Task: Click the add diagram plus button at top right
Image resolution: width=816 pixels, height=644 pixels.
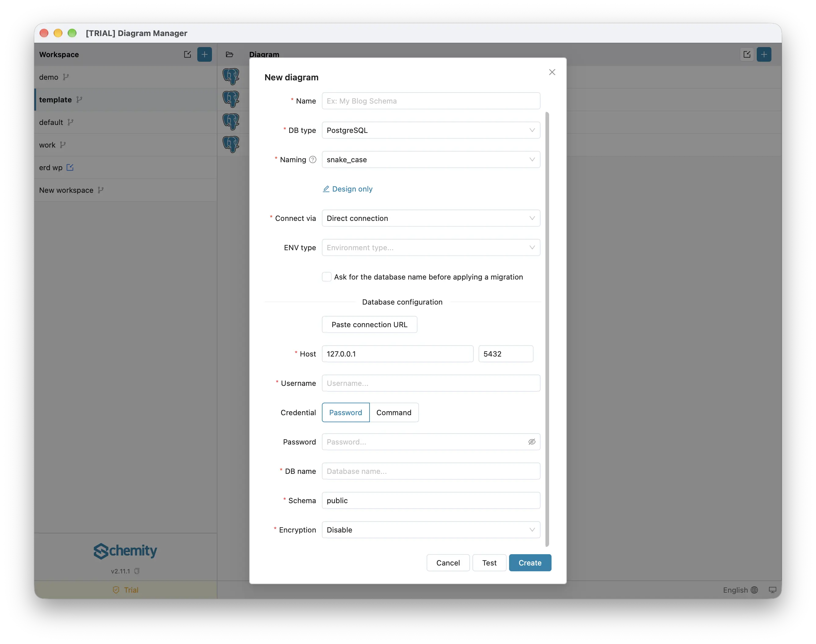Action: (763, 54)
